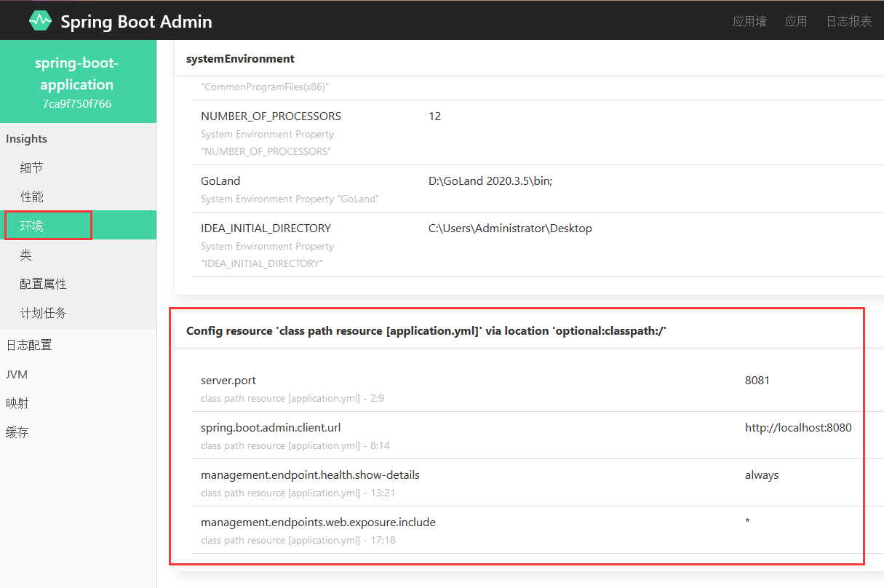Expand the 缓存 sidebar section
The height and width of the screenshot is (588, 884).
click(x=78, y=432)
